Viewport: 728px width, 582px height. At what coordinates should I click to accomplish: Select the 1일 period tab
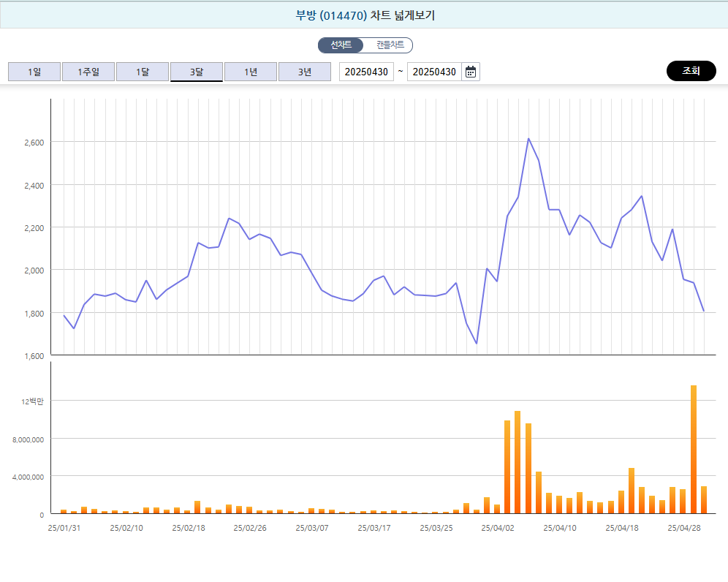click(34, 72)
